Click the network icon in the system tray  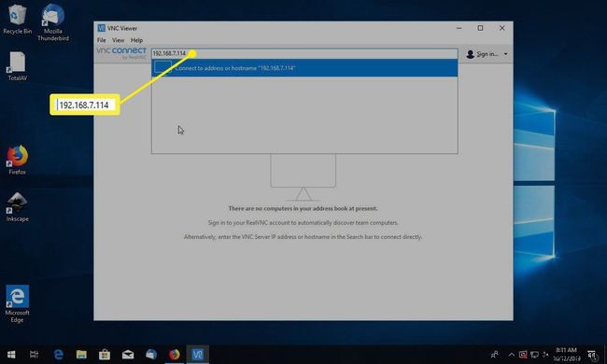(x=534, y=355)
